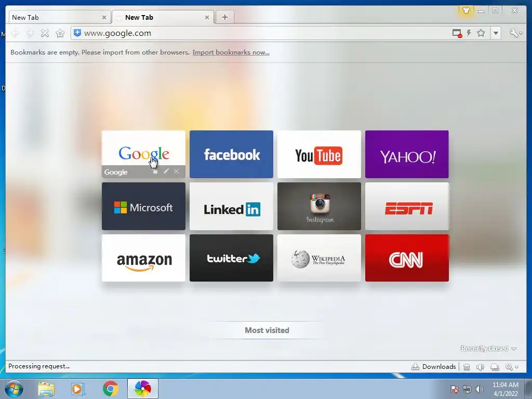
Task: Bookmark this page with address bar star
Action: (x=481, y=33)
